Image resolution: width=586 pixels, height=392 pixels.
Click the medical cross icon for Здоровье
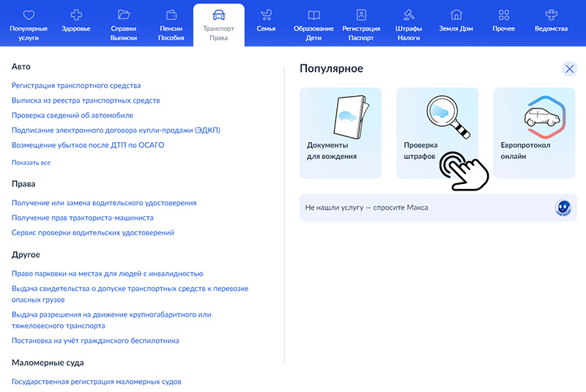click(76, 15)
